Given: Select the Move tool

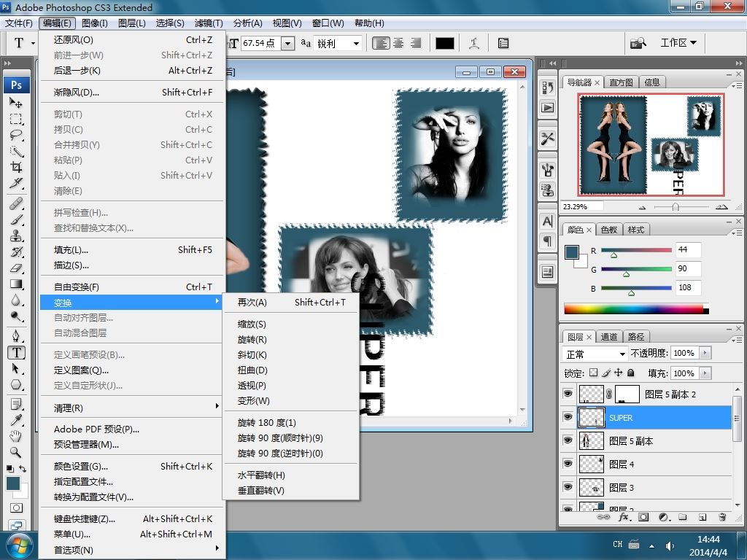Looking at the screenshot, I should pos(16,103).
